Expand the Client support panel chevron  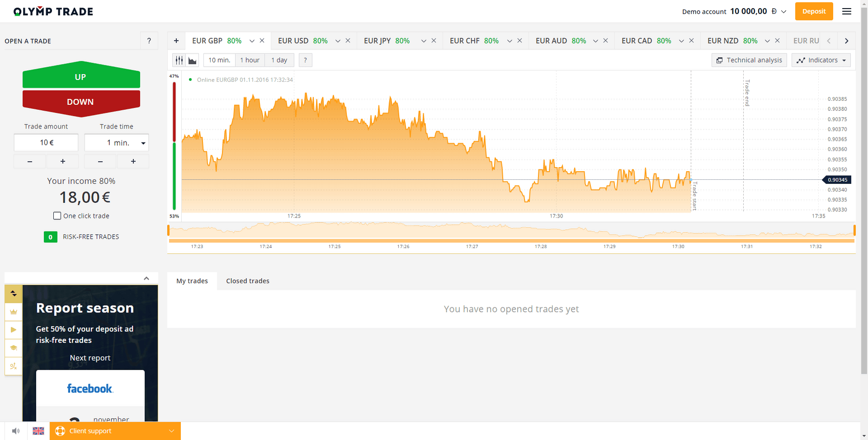click(171, 431)
